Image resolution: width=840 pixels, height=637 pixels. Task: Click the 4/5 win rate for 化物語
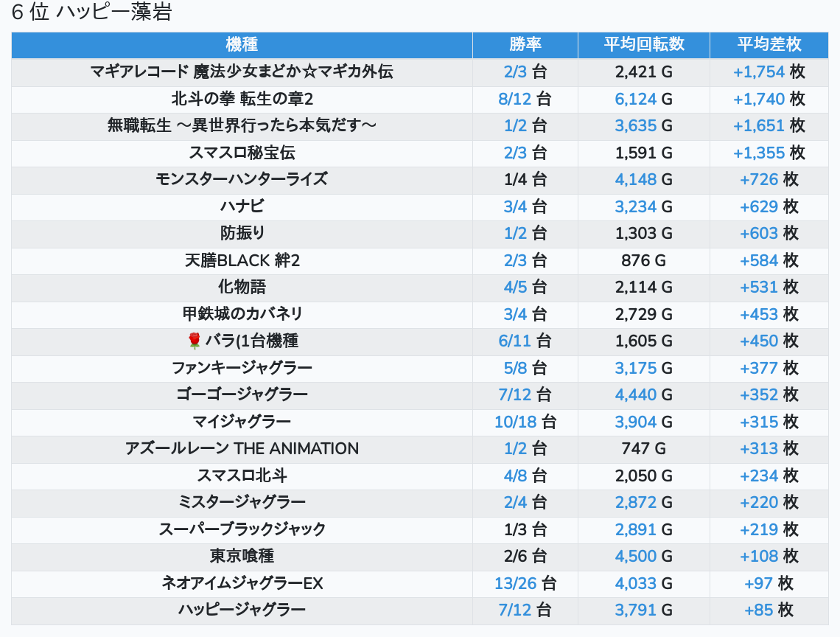tap(515, 287)
